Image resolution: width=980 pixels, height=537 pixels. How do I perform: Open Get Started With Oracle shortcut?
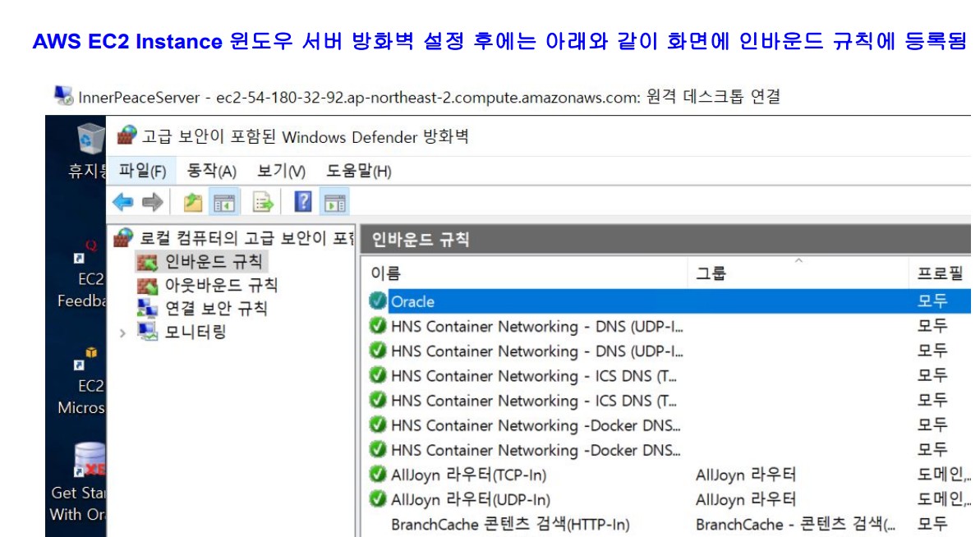coord(78,482)
